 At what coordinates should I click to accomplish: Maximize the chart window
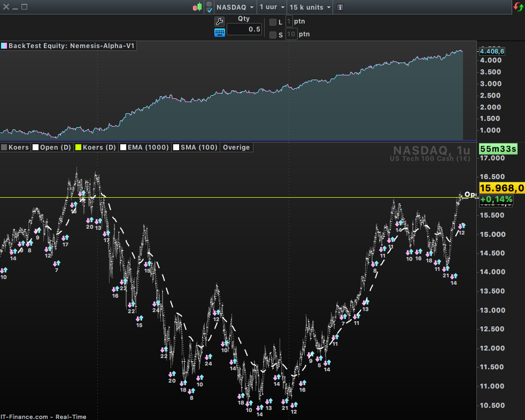(x=24, y=7)
